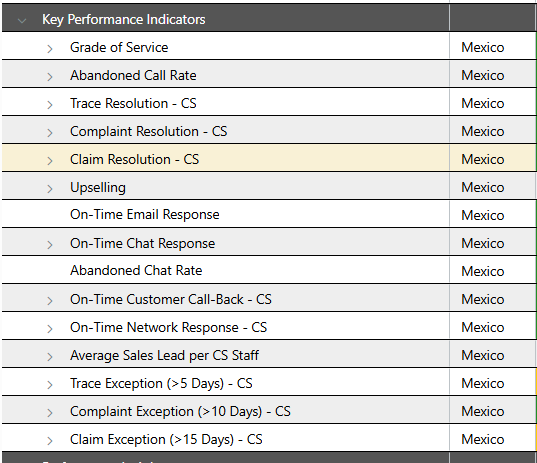537x463 pixels.
Task: Expand the Grade of Service row
Action: [50, 49]
